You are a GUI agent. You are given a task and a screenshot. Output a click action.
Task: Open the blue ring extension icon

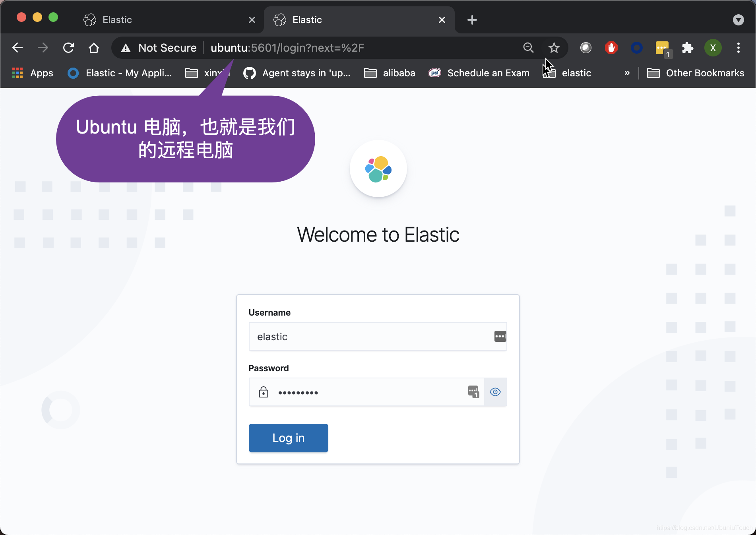(636, 48)
